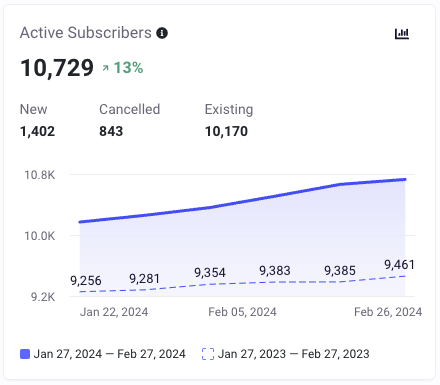Viewport: 440px width, 385px height.
Task: Click the end point of the solid line
Action: [x=405, y=179]
